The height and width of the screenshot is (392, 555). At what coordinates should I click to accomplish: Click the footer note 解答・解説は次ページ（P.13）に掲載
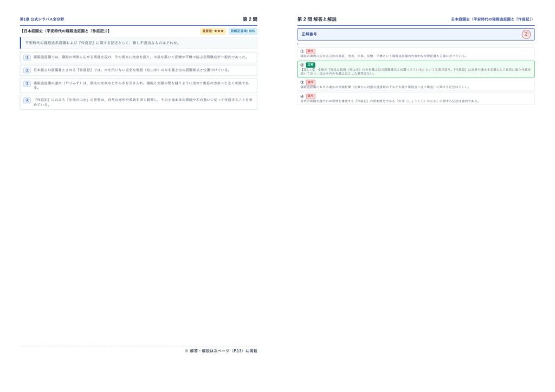[221, 351]
